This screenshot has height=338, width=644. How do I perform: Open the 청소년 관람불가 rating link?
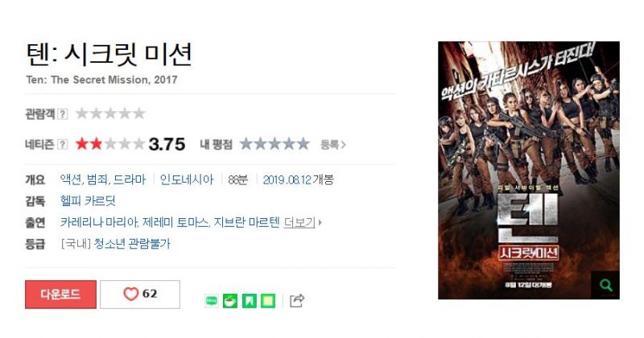pos(132,244)
